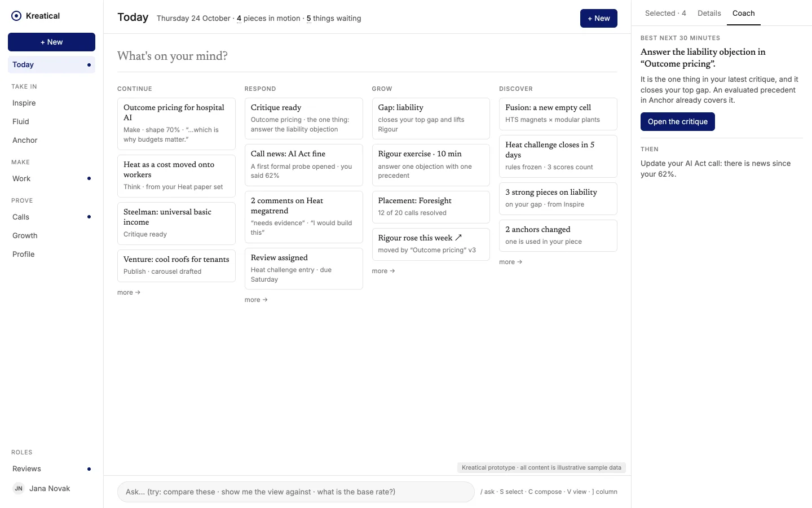Open the Venture: cool roofs for tenants card
Viewport: 812px width, 508px height.
[176, 266]
